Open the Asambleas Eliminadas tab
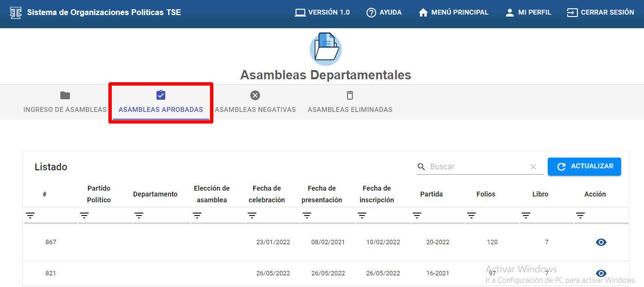The height and width of the screenshot is (287, 644). point(350,102)
